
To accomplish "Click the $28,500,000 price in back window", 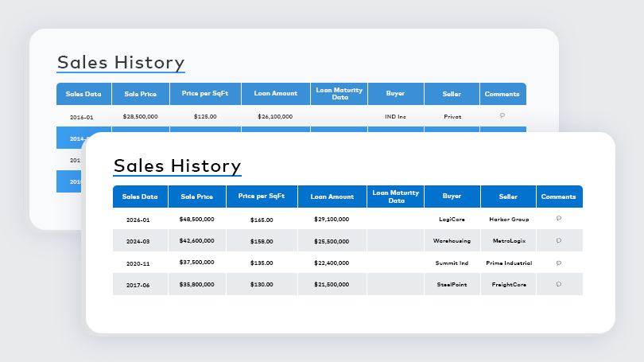I will [x=141, y=116].
